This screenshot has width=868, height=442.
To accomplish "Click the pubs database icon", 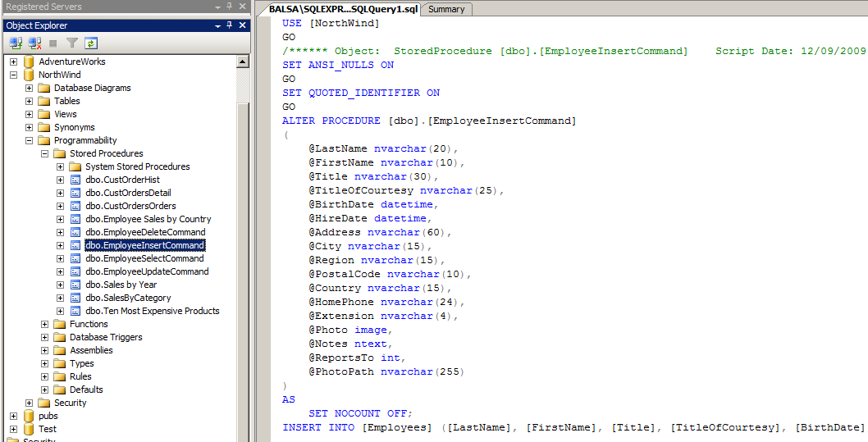I will click(x=29, y=416).
